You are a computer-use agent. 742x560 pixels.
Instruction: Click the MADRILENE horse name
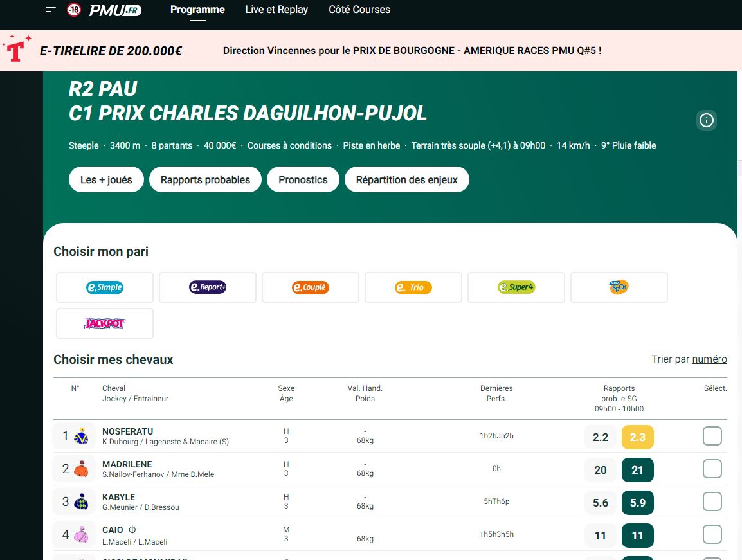click(127, 464)
